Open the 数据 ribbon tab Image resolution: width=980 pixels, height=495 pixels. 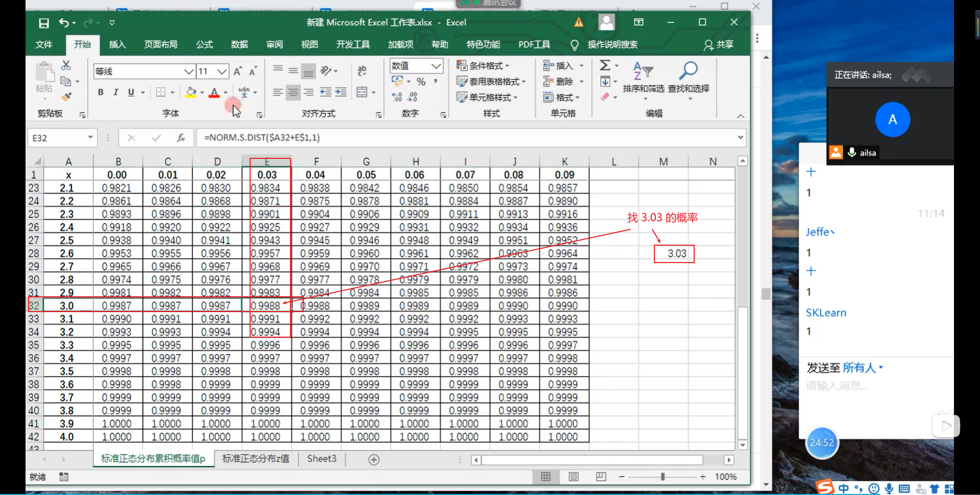[239, 44]
